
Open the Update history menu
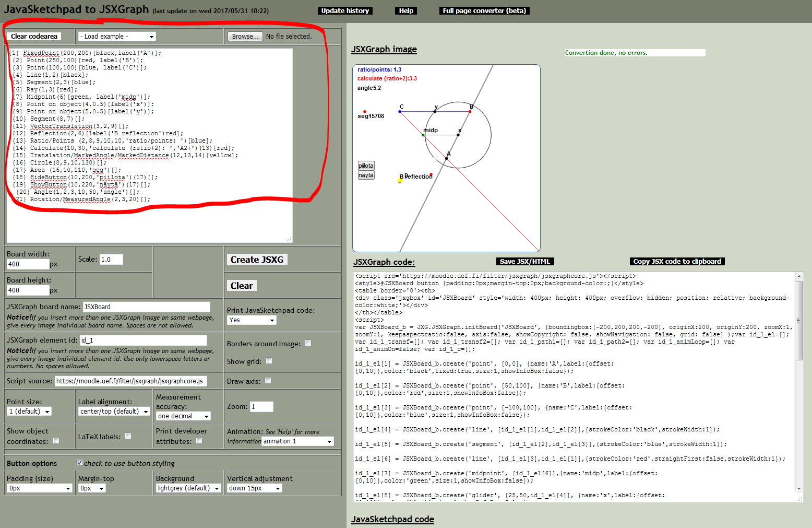[345, 10]
